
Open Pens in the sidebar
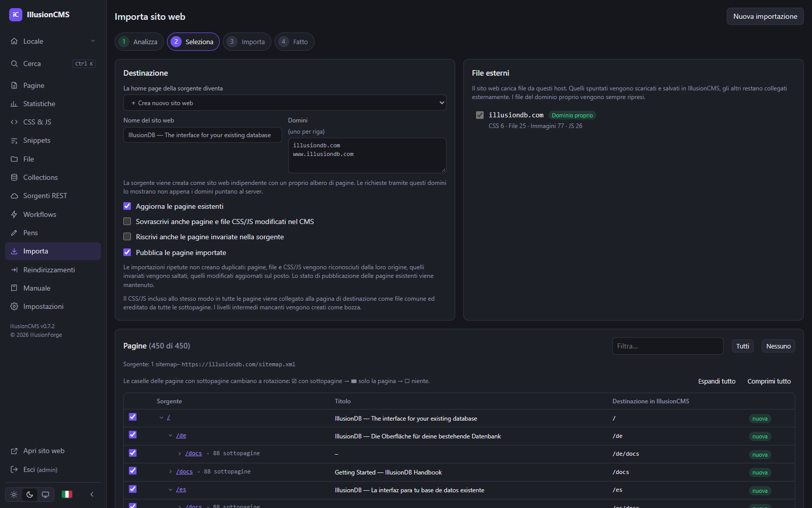(x=53, y=233)
